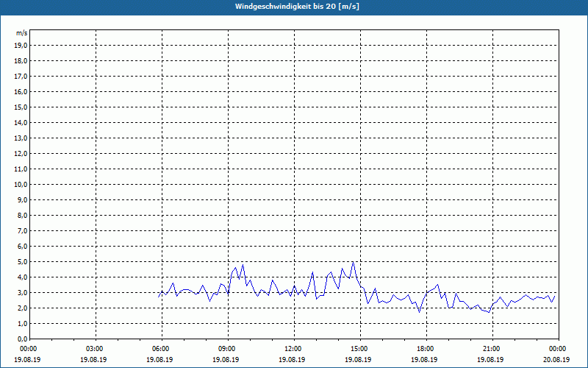The image size is (588, 368).
Task: Click the '14,0' y-axis label
Action: [21, 122]
